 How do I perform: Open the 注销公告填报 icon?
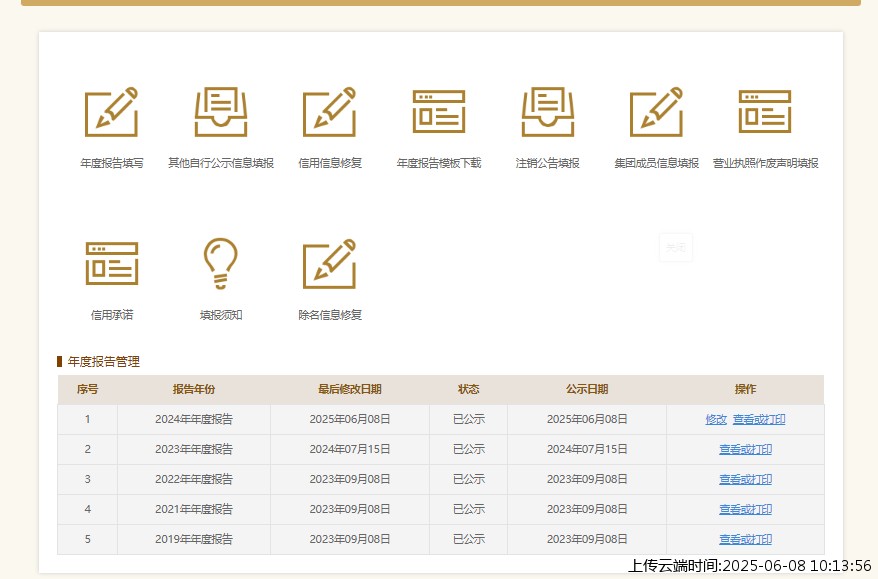pyautogui.click(x=548, y=112)
